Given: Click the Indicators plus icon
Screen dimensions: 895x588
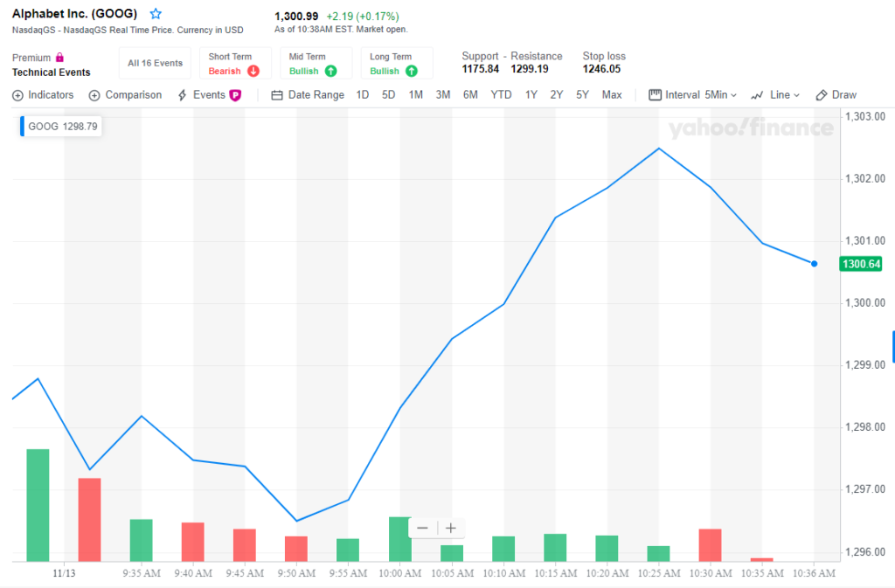Looking at the screenshot, I should click(x=17, y=95).
